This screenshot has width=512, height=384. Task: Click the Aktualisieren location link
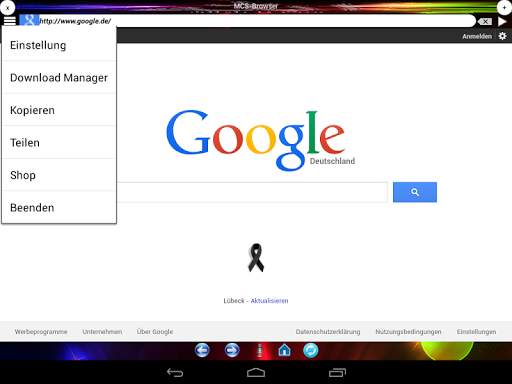coord(269,301)
